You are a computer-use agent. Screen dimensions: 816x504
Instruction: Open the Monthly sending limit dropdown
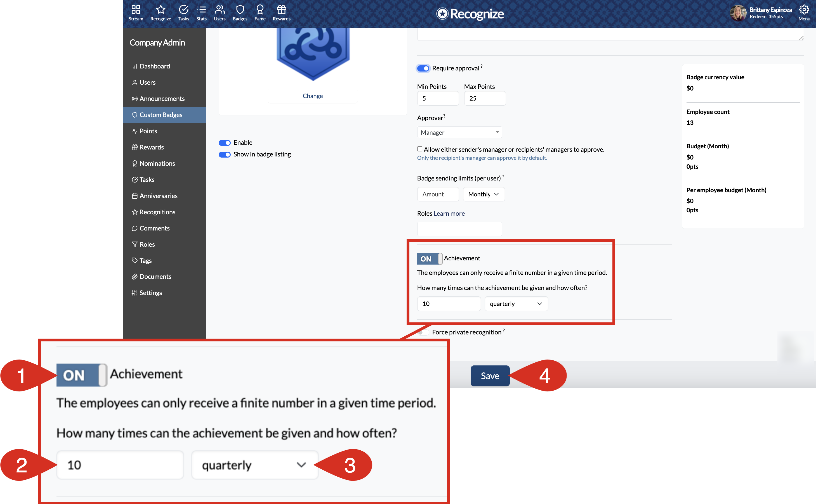[484, 194]
